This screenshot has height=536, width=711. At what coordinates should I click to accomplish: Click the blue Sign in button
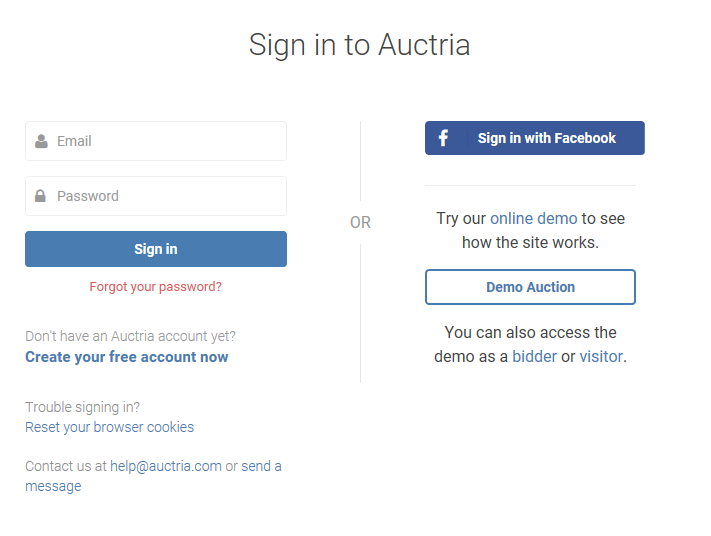(156, 249)
